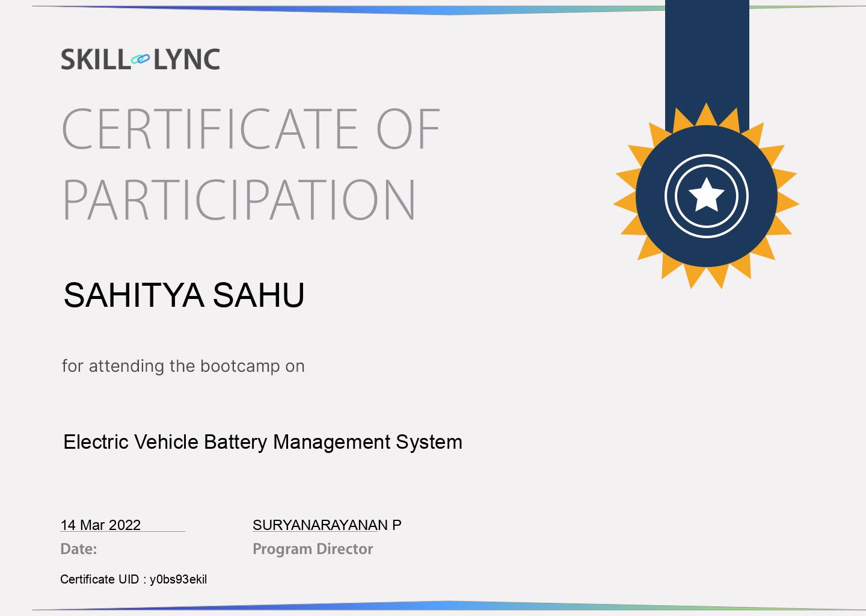Click the white star in the badge

coord(706,196)
